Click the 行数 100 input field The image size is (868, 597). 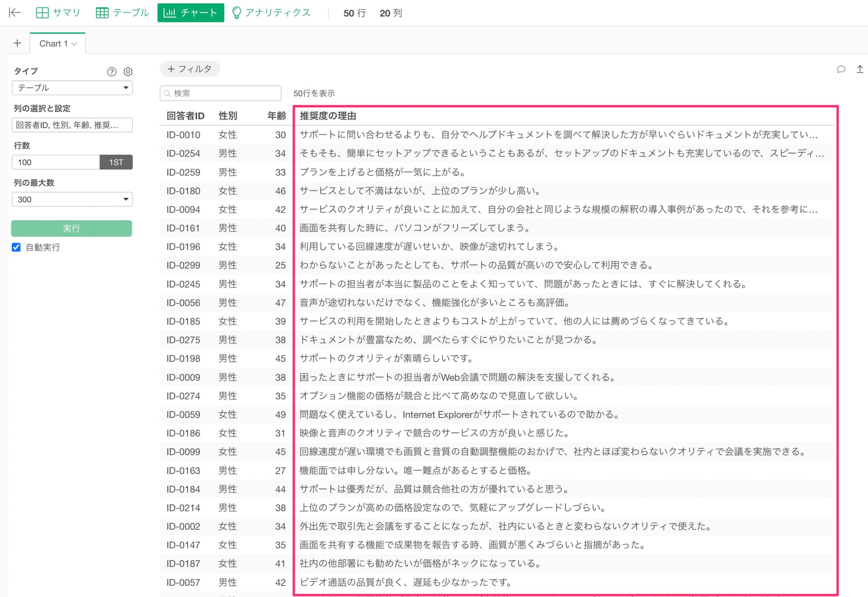tap(56, 162)
